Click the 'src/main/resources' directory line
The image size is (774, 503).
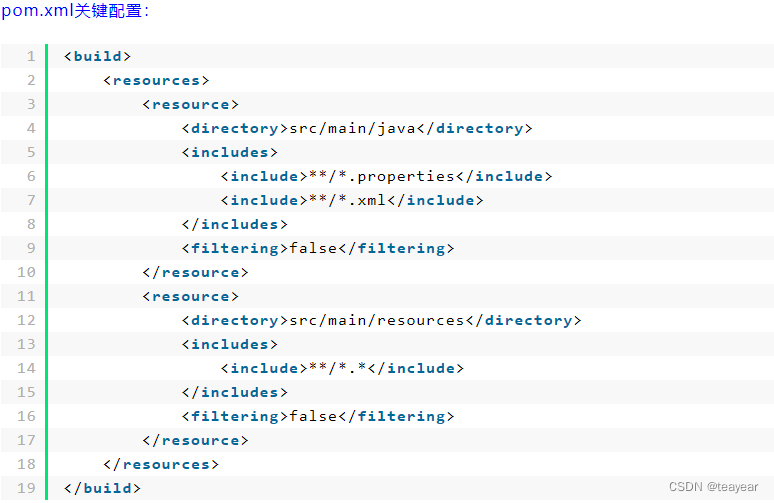382,320
